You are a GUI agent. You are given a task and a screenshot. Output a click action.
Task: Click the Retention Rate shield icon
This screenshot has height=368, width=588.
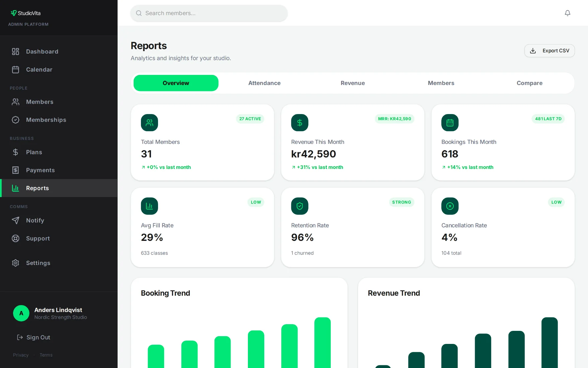tap(300, 206)
